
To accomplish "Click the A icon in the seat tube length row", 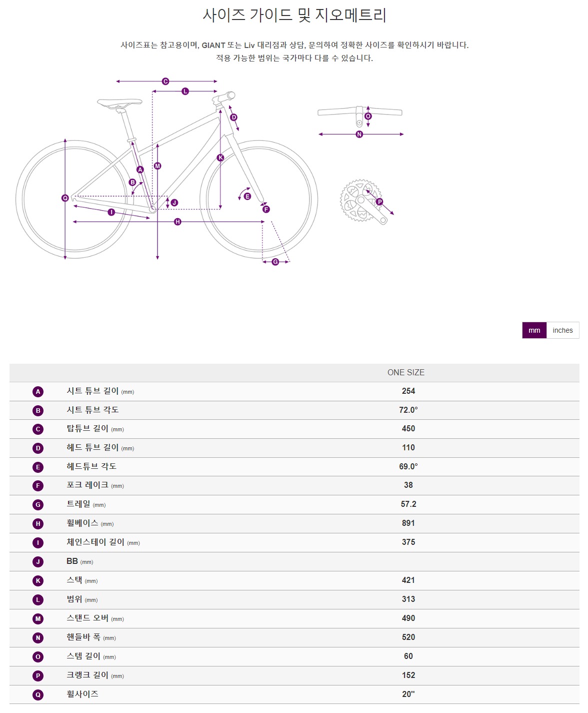I will pos(38,392).
